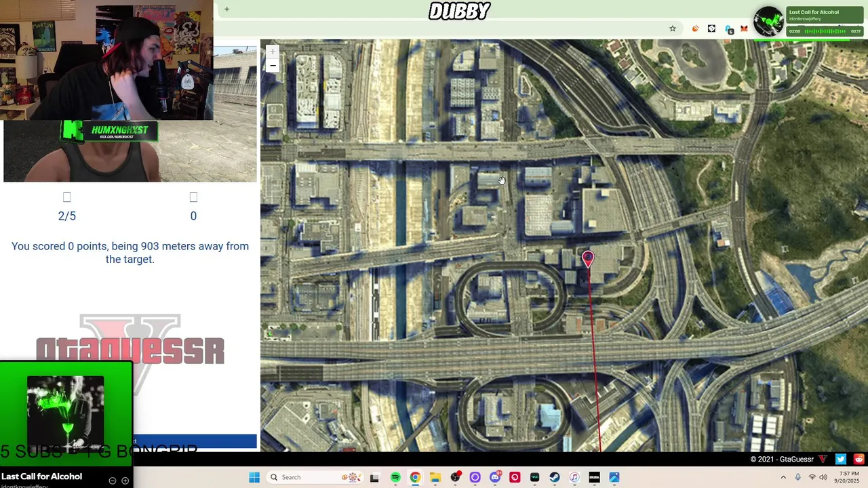Click the © 2021 - GtaGuessr footer text
This screenshot has width=868, height=488.
pos(782,459)
